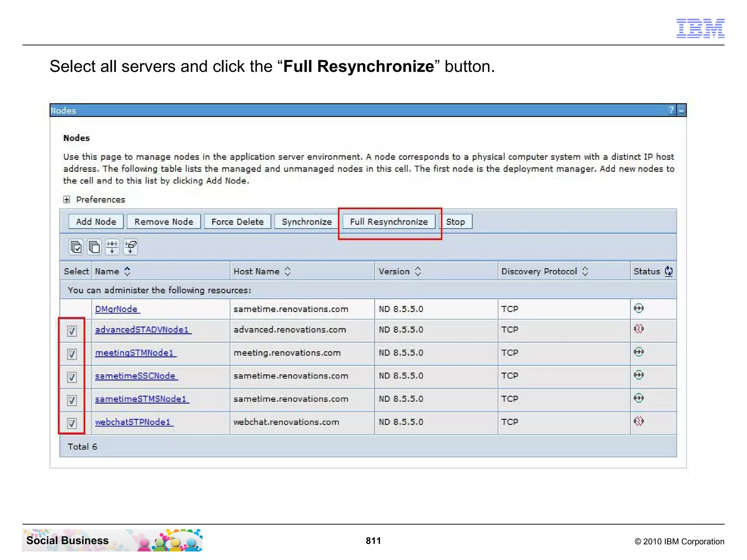747x560 pixels.
Task: Clear the filter value icon
Action: tap(130, 247)
